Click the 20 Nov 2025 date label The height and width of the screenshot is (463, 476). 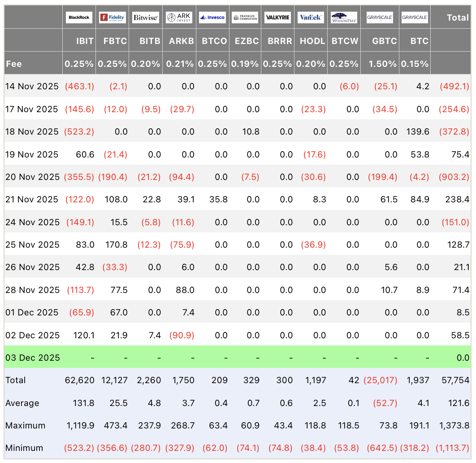point(32,177)
